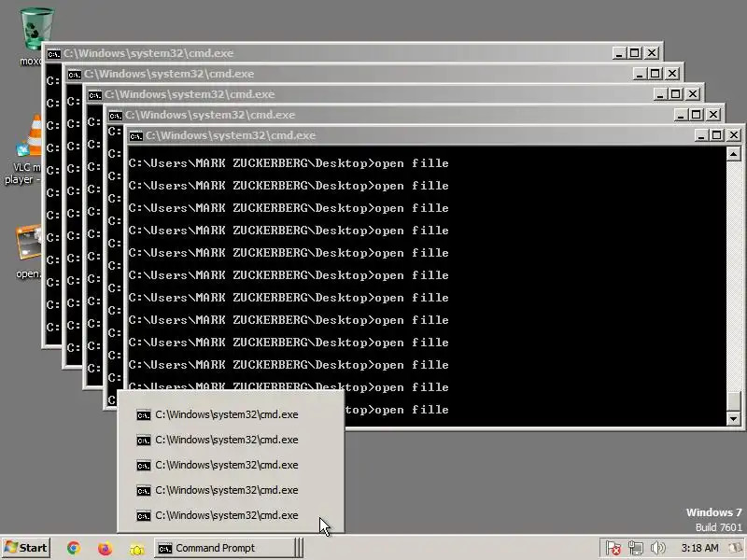Open the volume speaker icon in the tray
747x560 pixels.
pos(657,548)
